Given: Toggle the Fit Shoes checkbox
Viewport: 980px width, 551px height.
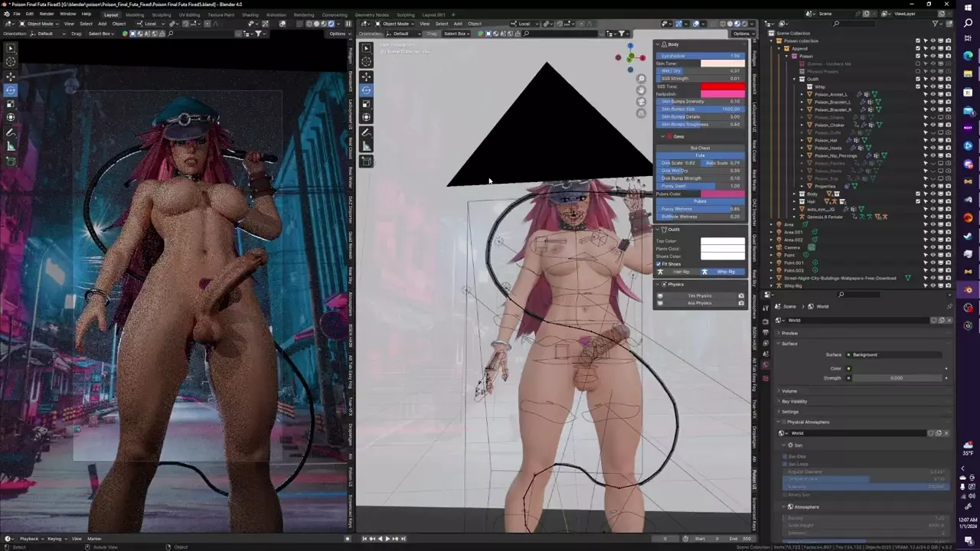Looking at the screenshot, I should tap(658, 264).
